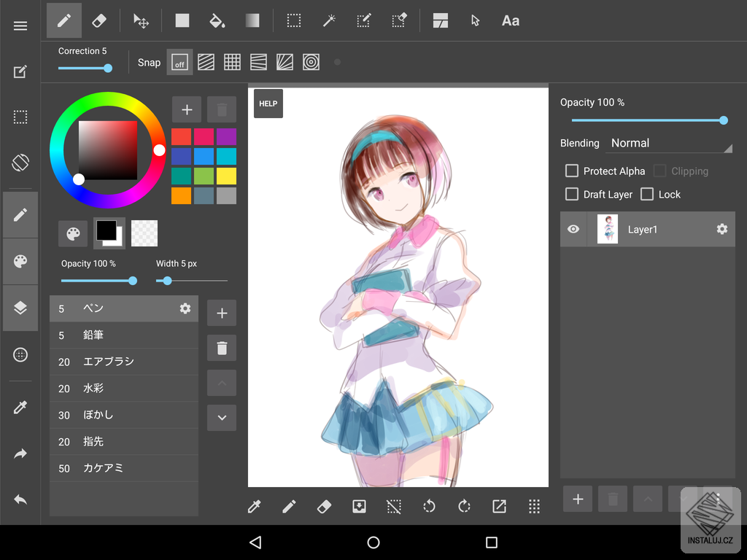Image resolution: width=747 pixels, height=560 pixels.
Task: Enable concentric circle snap guide
Action: click(x=311, y=62)
